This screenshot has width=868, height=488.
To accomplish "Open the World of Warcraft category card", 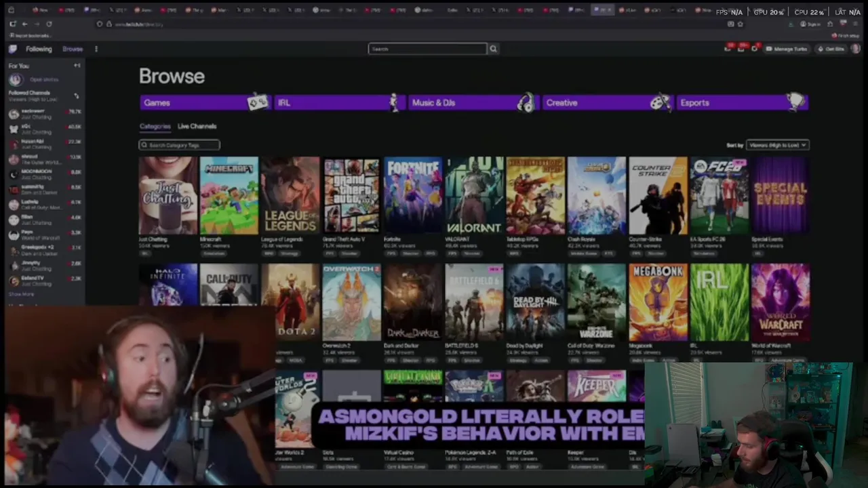I will click(x=780, y=302).
